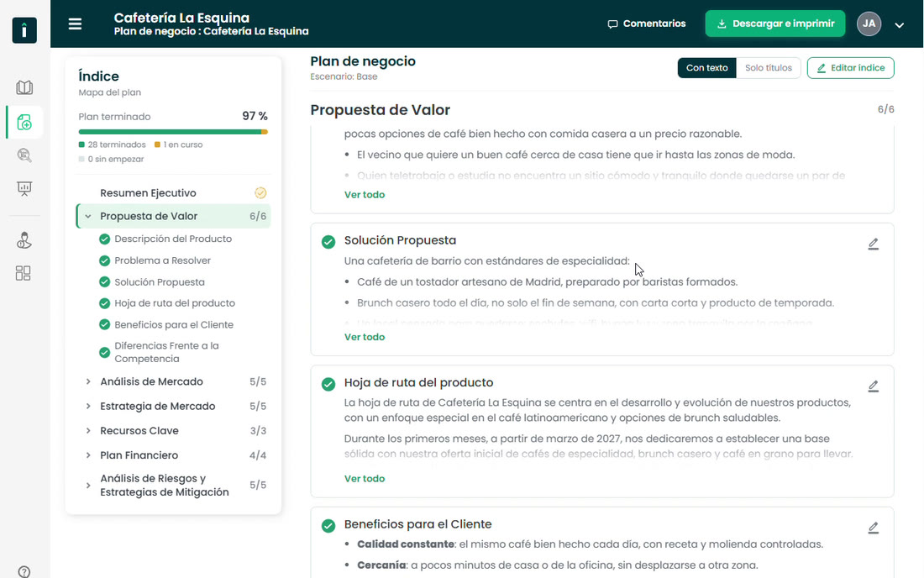The image size is (924, 578).
Task: Expand the Plan Financiero section
Action: (88, 455)
